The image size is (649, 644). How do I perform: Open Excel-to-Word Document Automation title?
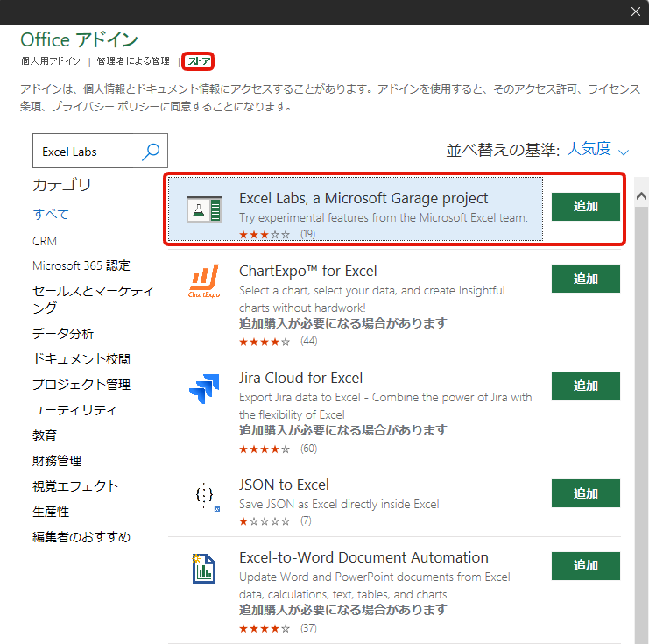click(x=363, y=557)
